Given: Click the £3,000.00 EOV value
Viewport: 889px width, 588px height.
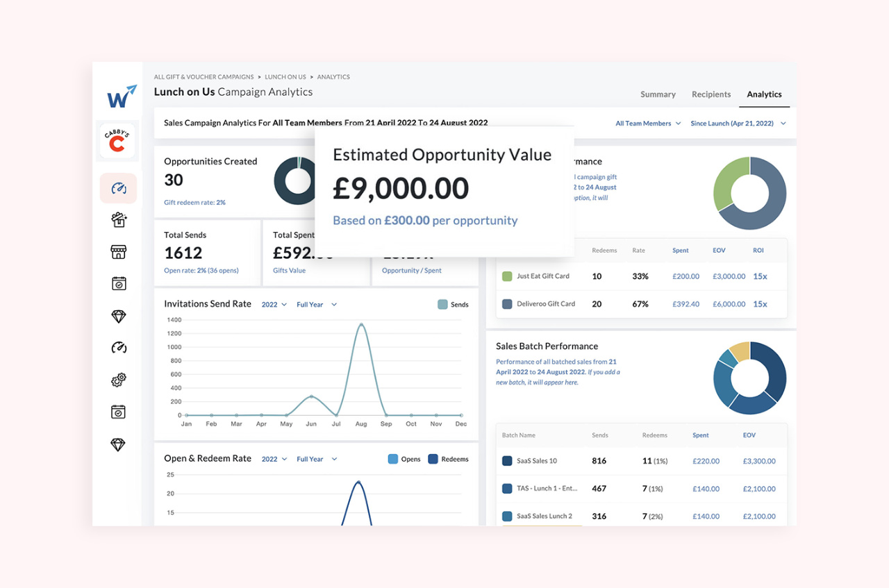Looking at the screenshot, I should coord(729,276).
